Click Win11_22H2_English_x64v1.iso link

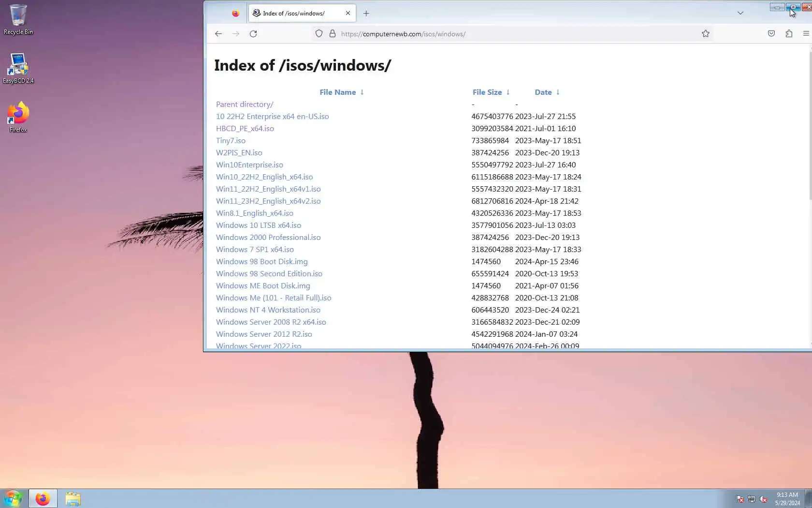268,189
